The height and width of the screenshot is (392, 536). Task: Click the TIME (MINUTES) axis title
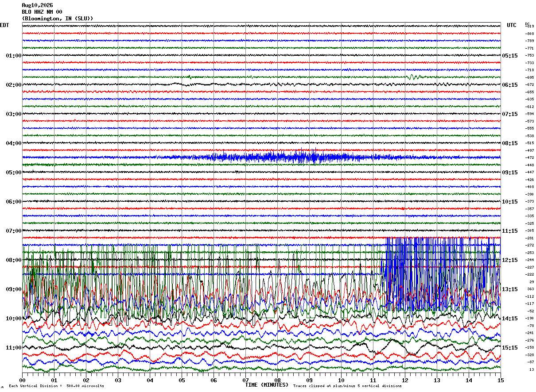tap(267, 385)
